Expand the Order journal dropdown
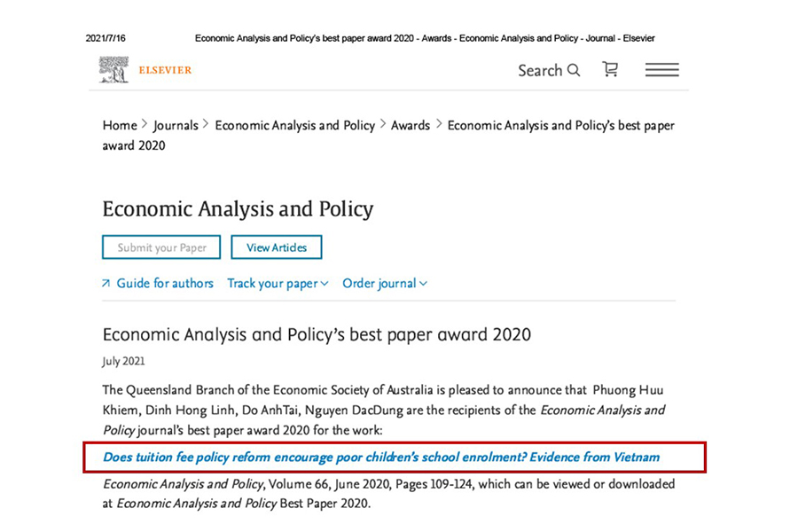The width and height of the screenshot is (798, 532). coord(385,284)
